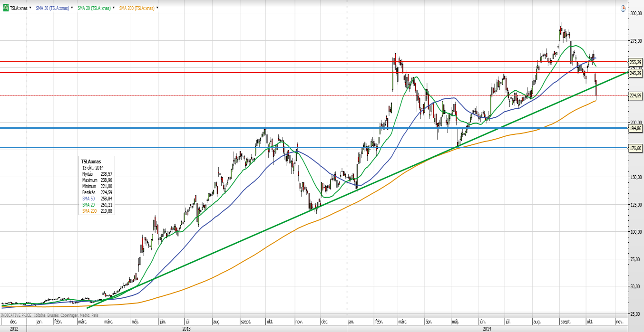Click the 2013 year label on the time axis

click(x=187, y=328)
